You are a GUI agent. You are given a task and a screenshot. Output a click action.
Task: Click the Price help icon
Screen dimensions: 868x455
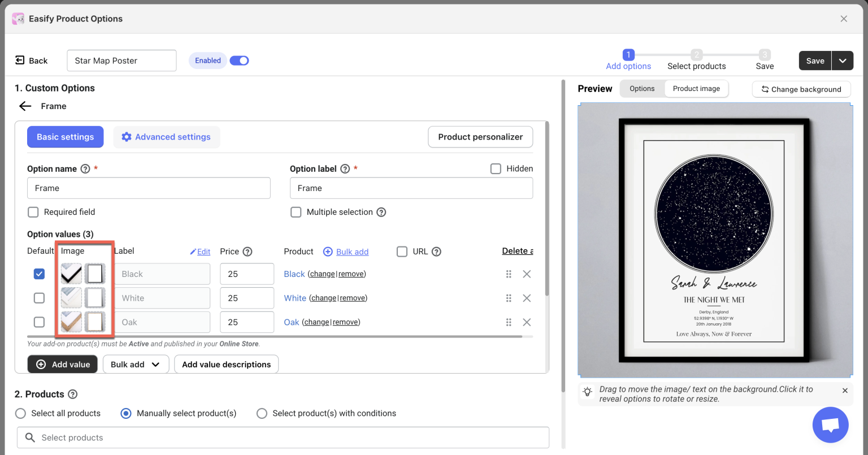(x=248, y=252)
